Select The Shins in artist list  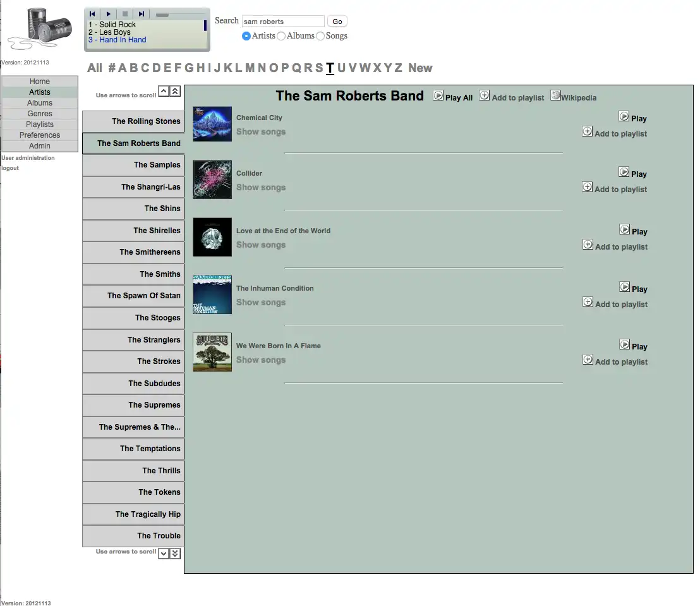(x=133, y=209)
